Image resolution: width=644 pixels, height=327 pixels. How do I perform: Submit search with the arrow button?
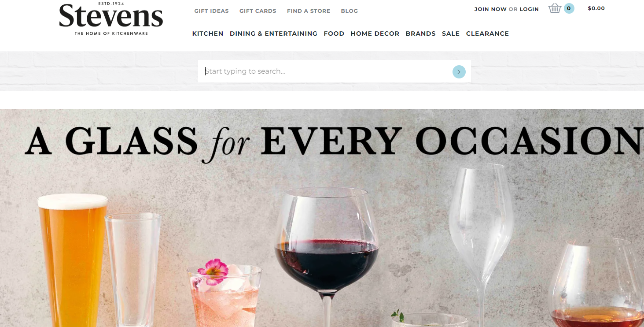coord(459,72)
